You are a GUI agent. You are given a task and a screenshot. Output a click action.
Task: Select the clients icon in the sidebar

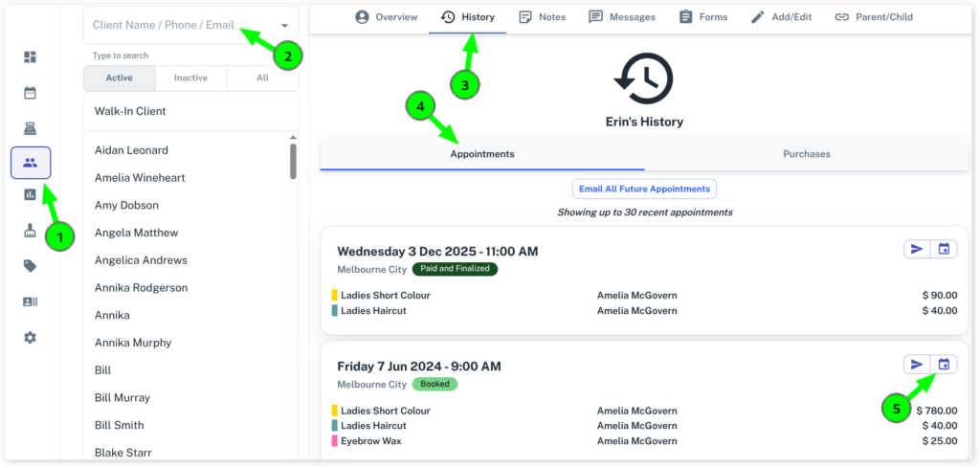pos(30,163)
